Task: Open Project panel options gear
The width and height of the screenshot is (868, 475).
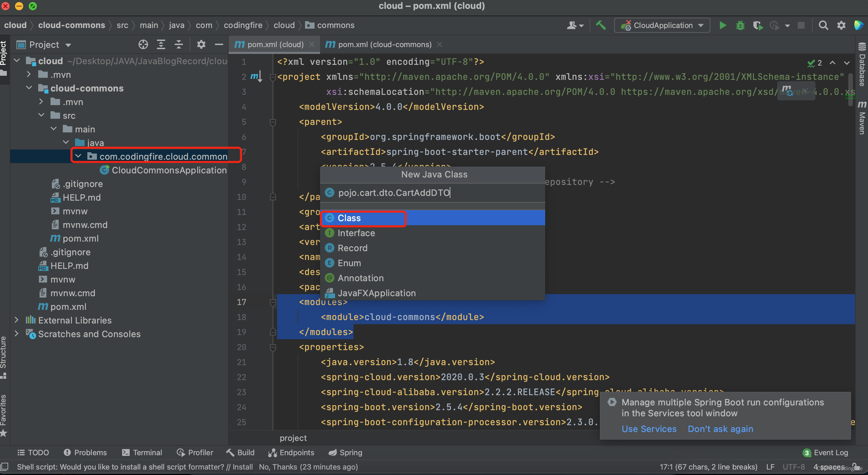Action: point(201,44)
